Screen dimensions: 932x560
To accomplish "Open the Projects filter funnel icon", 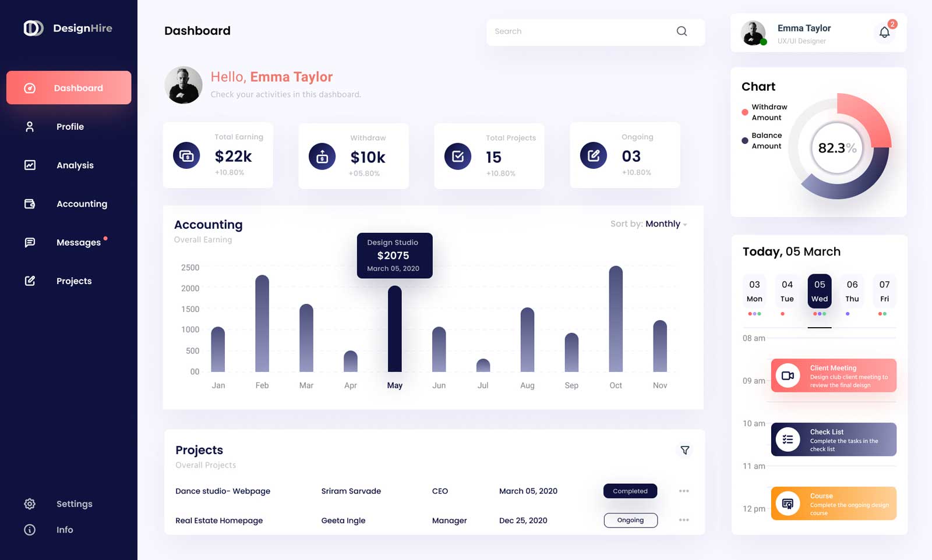I will (x=685, y=451).
